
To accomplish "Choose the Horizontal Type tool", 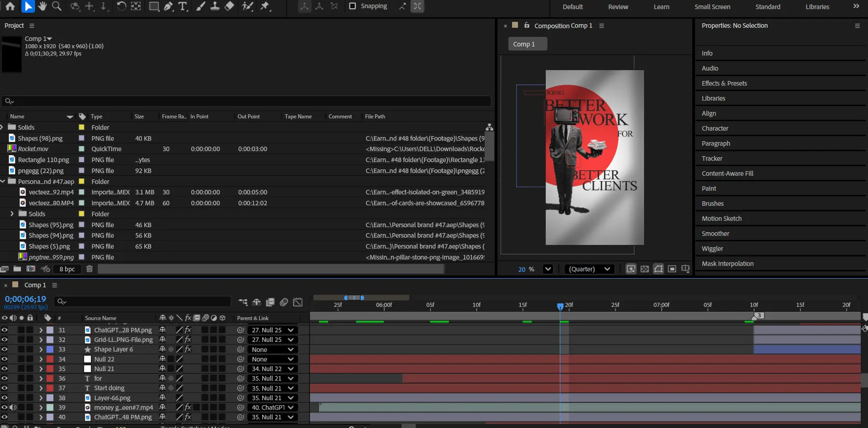I will tap(183, 6).
